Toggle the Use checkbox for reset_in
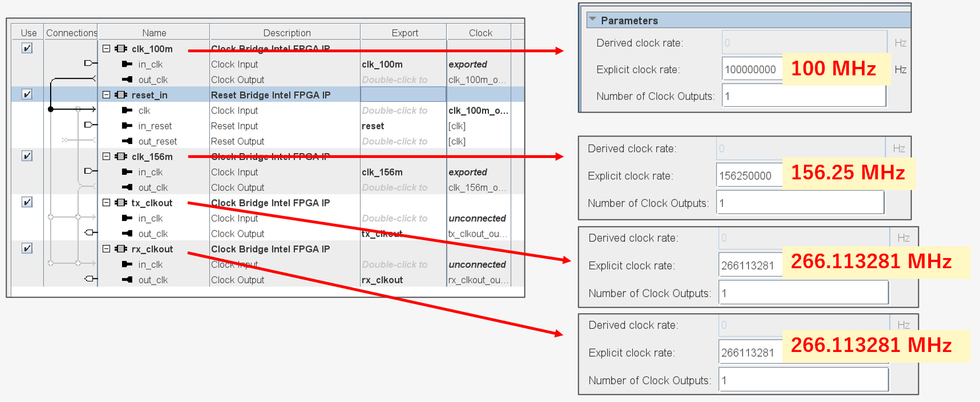The image size is (980, 402). (x=27, y=94)
